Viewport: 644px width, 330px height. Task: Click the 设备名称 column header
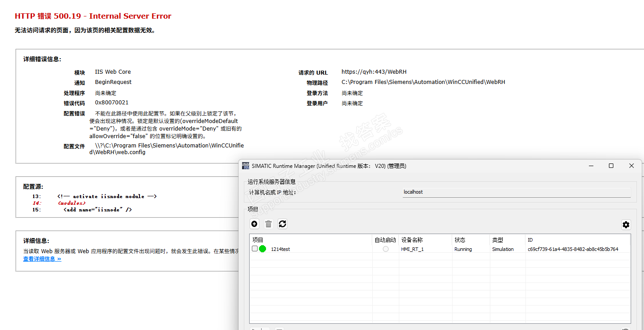(x=425, y=240)
